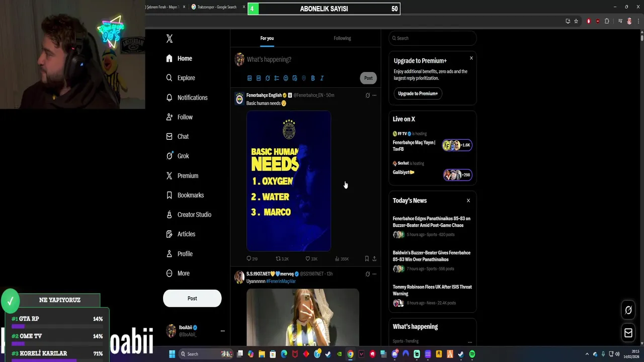Open the Home page from sidebar
Screen dimensions: 644x362
tap(180, 58)
